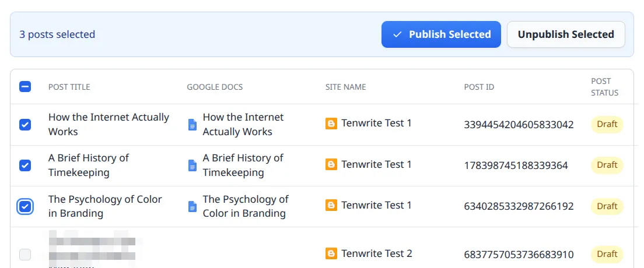This screenshot has height=268, width=644.
Task: Open Google Docs link Psychology of Color in Branding
Action: 246,206
